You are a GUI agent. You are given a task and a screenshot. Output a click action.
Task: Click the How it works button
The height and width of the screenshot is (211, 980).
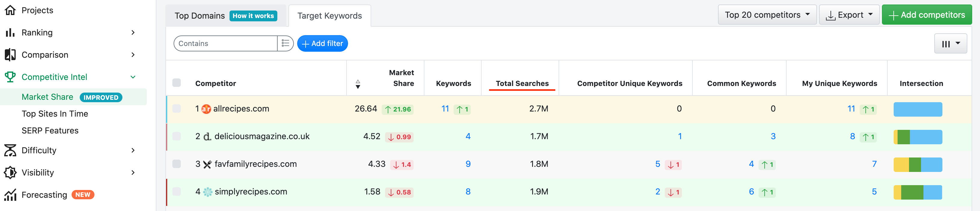[x=253, y=16]
